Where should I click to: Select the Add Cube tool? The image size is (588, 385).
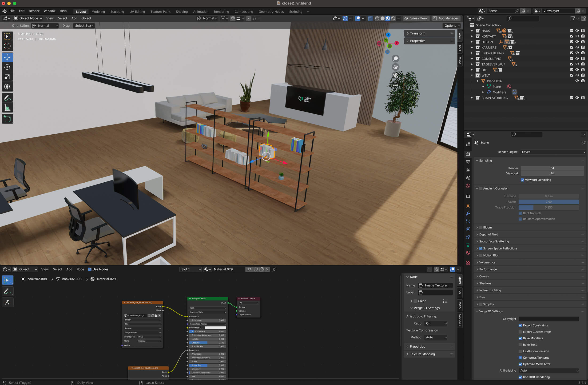click(x=7, y=119)
